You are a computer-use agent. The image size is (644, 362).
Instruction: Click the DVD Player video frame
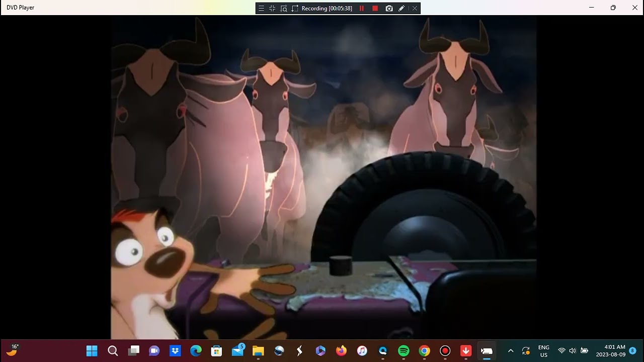[324, 177]
